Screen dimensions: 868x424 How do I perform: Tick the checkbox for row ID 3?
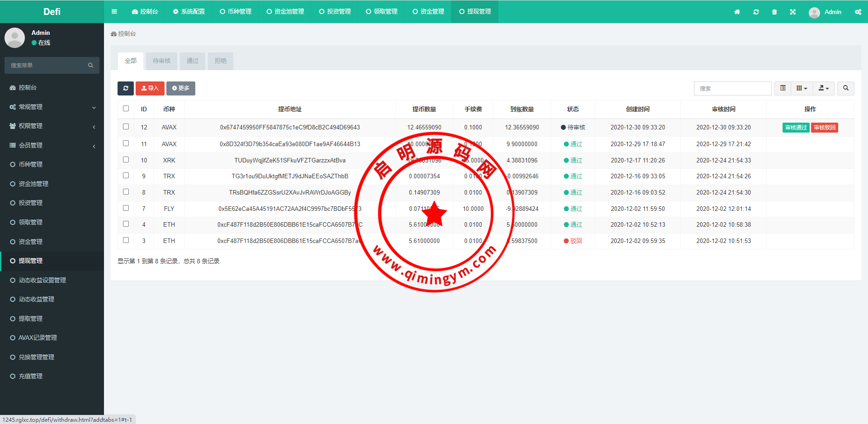126,240
